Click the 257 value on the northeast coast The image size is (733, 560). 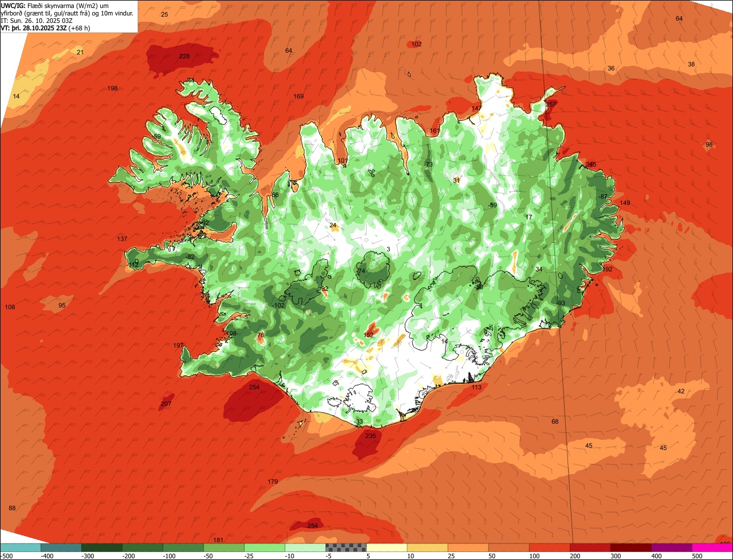click(x=551, y=104)
